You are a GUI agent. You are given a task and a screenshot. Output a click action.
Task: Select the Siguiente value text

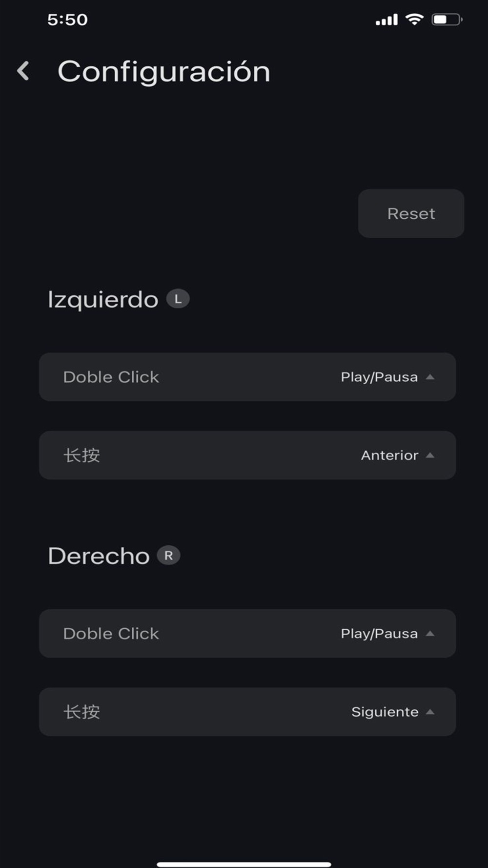coord(385,712)
